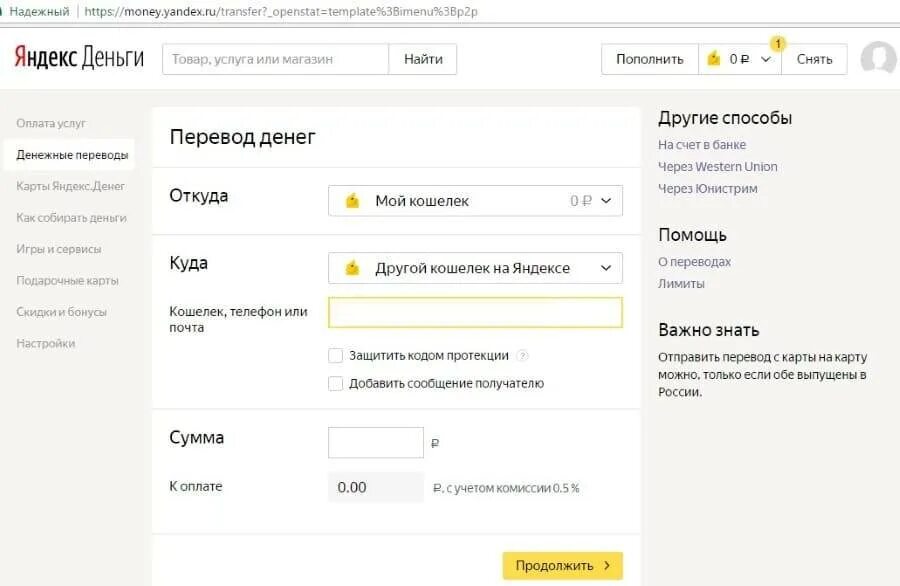Click the wallet icon beside Другой кошелек на Яндексе

352,268
